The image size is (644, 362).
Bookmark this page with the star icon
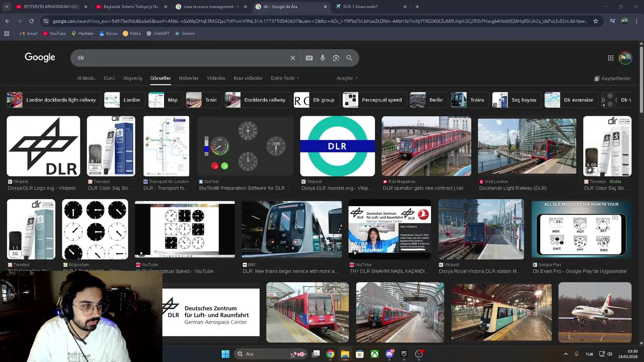pyautogui.click(x=596, y=21)
